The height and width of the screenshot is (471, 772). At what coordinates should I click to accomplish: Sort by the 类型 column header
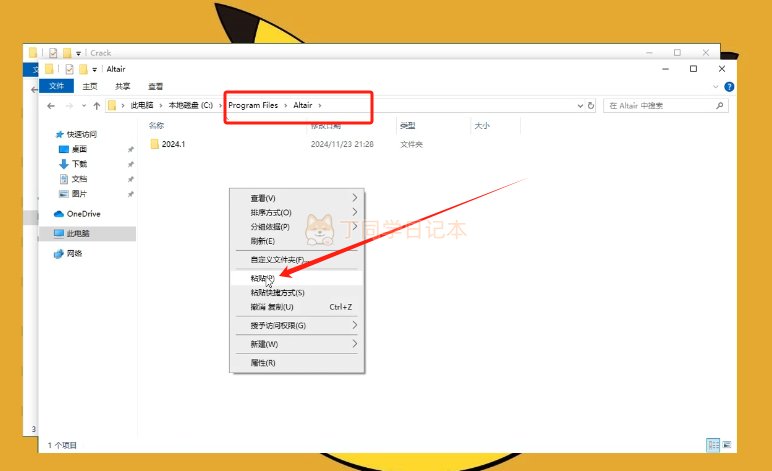click(x=407, y=126)
